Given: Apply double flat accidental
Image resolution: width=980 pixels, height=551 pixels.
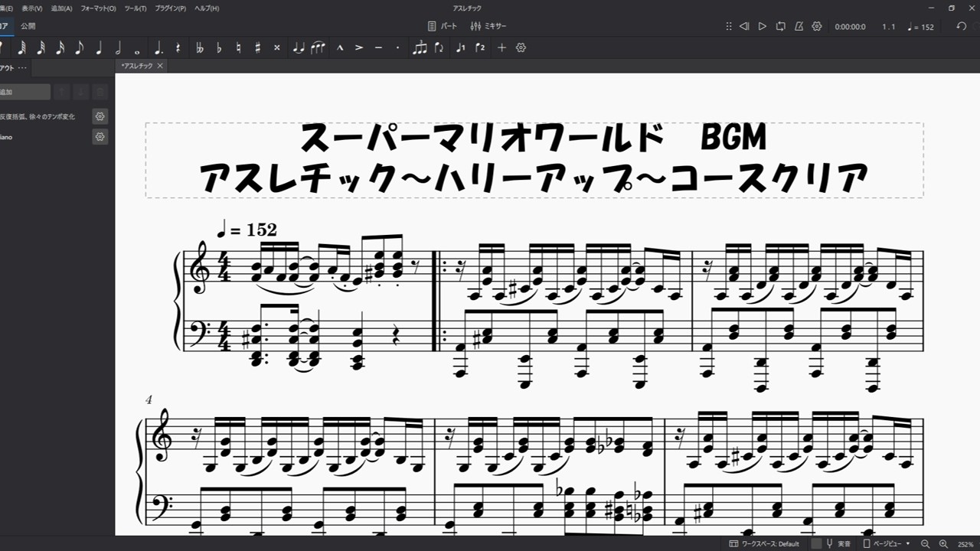Looking at the screenshot, I should pos(200,47).
